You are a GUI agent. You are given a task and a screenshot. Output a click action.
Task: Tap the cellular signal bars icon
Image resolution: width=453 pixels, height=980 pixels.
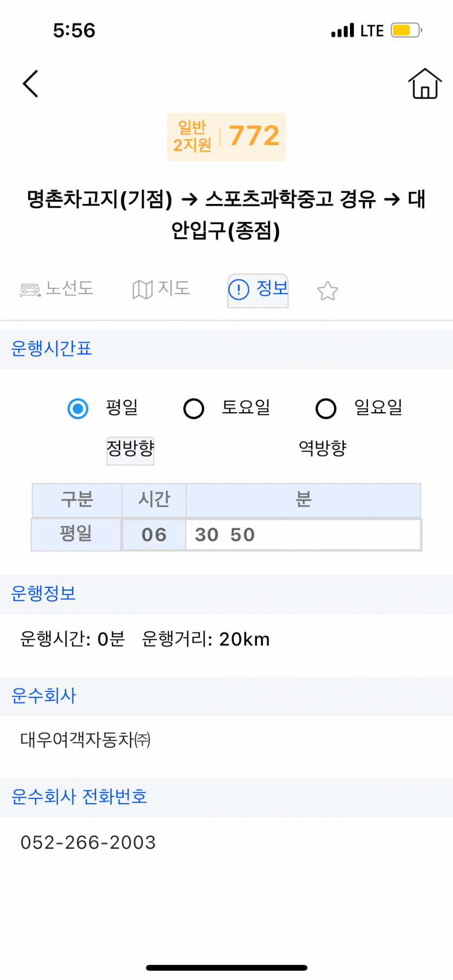pyautogui.click(x=342, y=30)
